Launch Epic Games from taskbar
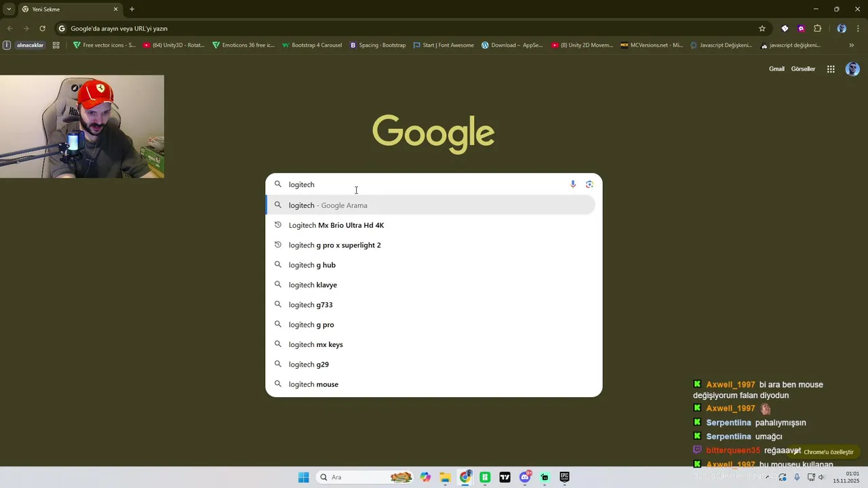 click(564, 477)
